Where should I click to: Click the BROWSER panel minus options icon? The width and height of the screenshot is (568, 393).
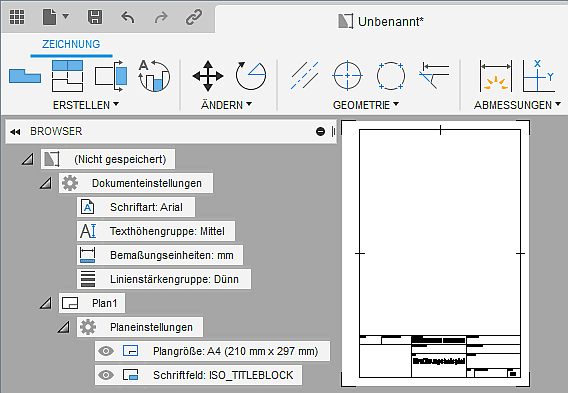click(x=320, y=131)
